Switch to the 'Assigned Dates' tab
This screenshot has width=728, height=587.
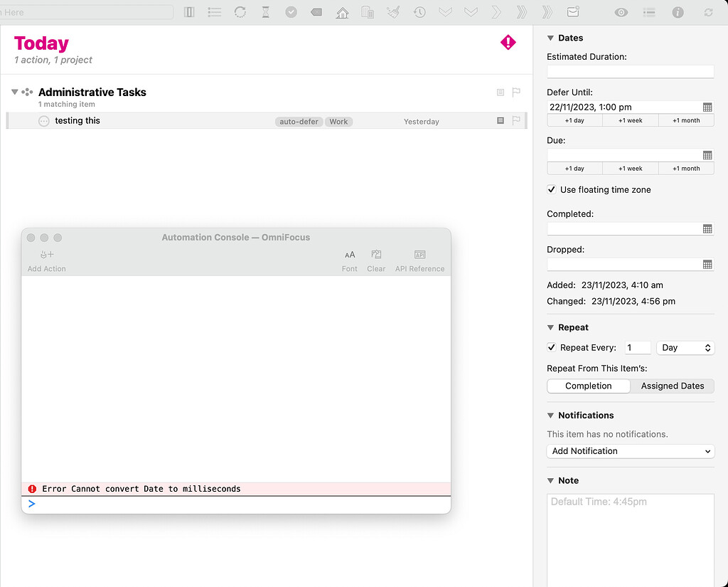[672, 386]
